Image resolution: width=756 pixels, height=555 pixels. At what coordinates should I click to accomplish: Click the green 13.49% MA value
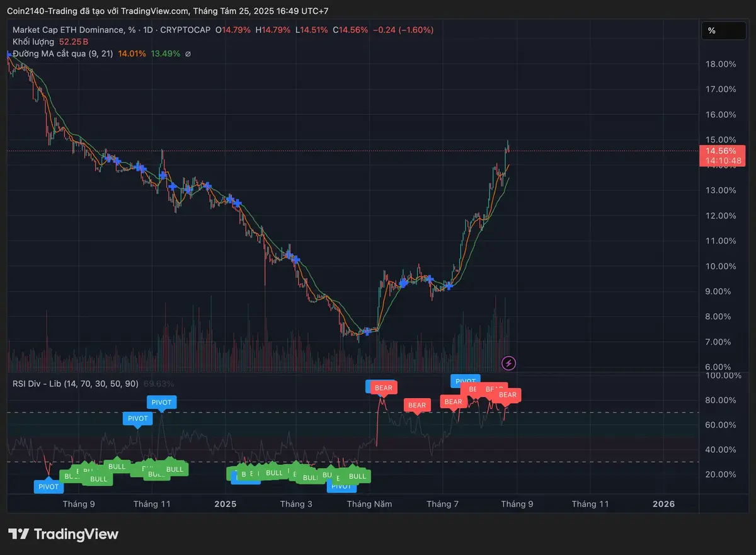click(x=165, y=54)
